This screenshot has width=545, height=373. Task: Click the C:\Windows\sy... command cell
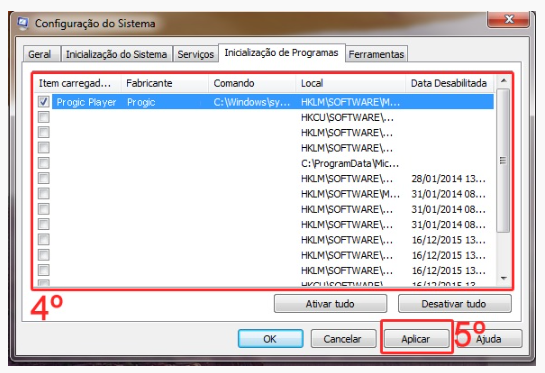point(252,102)
